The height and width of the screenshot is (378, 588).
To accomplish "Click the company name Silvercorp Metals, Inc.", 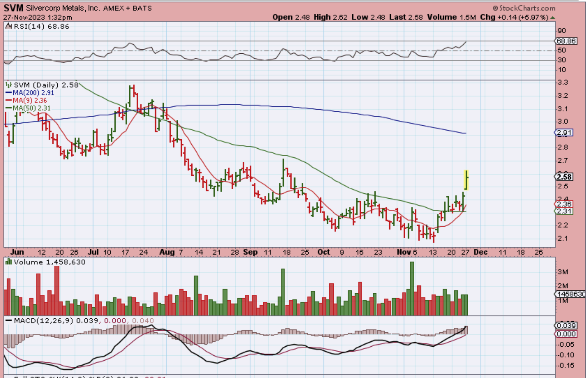I will coord(63,8).
